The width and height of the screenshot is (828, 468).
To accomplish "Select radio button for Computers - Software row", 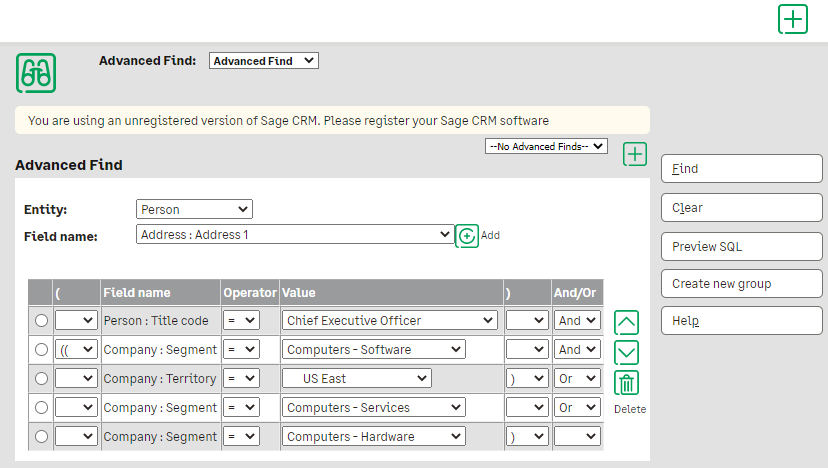I will click(x=41, y=350).
